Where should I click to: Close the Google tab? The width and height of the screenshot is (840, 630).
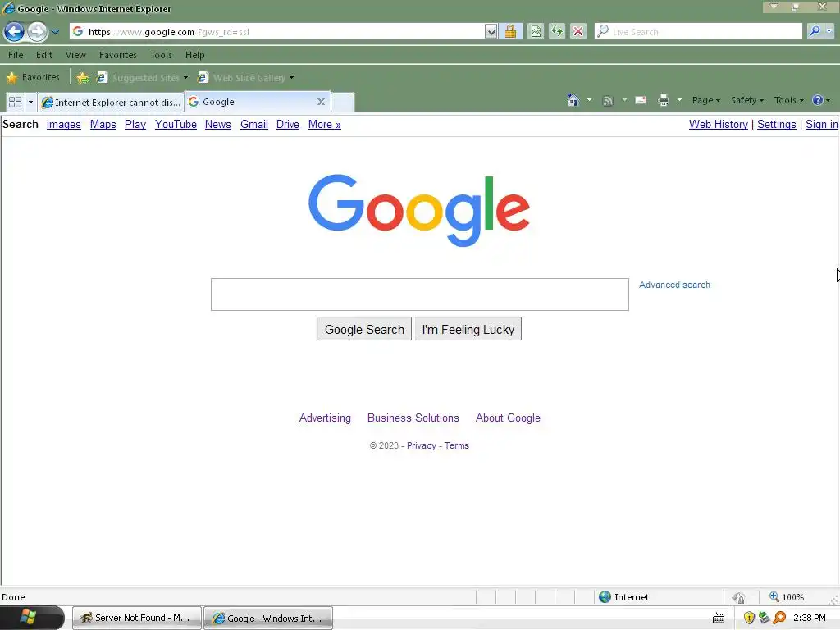click(x=321, y=102)
